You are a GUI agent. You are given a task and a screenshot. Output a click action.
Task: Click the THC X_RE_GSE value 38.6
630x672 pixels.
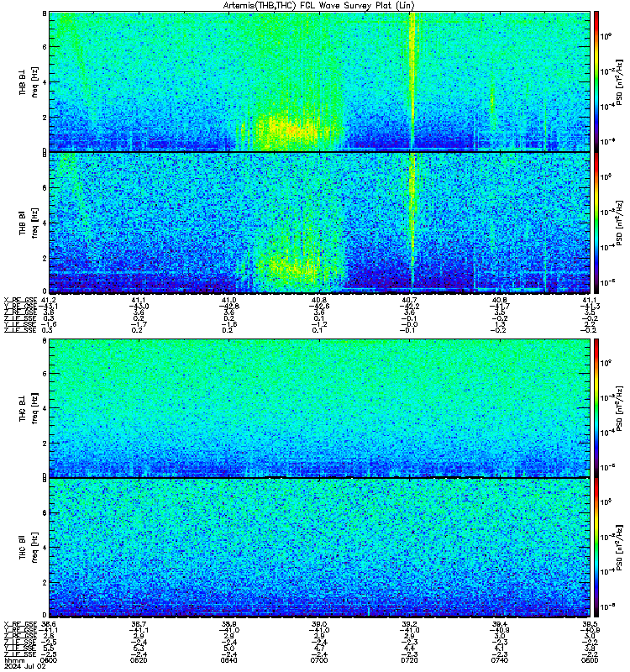(x=48, y=624)
